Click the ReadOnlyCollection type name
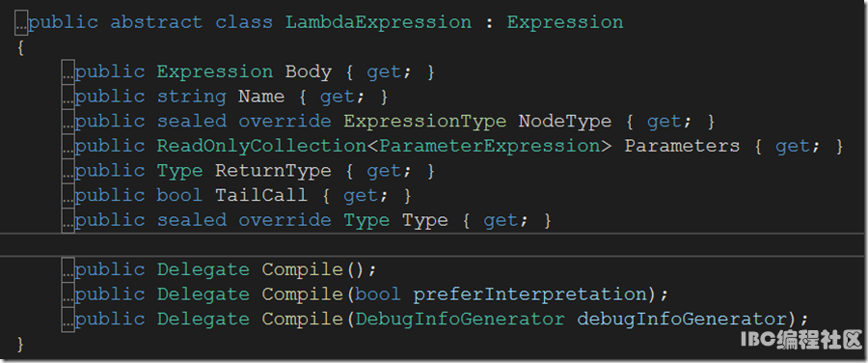Screen dimensions: 868x363 pyautogui.click(x=261, y=147)
